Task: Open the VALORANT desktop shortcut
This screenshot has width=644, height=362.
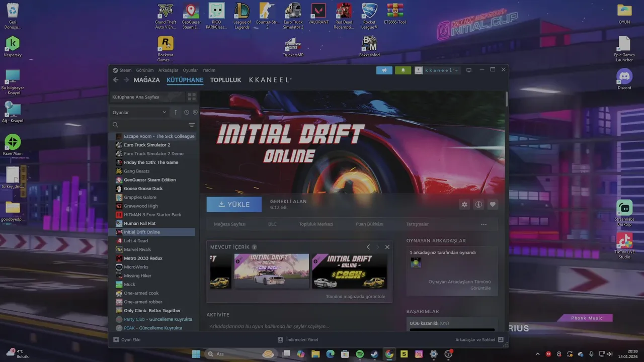Action: (319, 14)
